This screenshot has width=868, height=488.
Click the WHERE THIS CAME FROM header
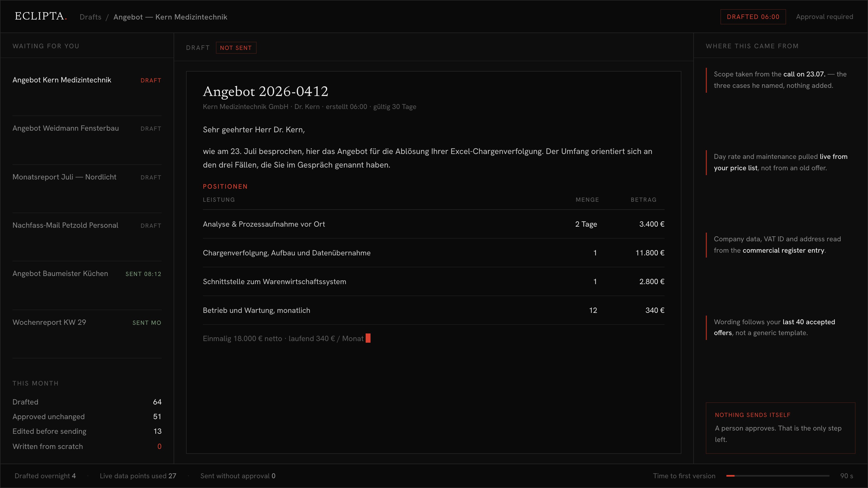(752, 46)
